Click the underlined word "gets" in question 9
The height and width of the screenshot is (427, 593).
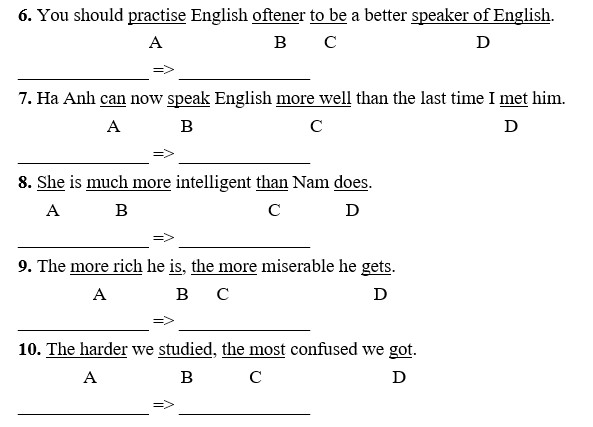pyautogui.click(x=376, y=267)
